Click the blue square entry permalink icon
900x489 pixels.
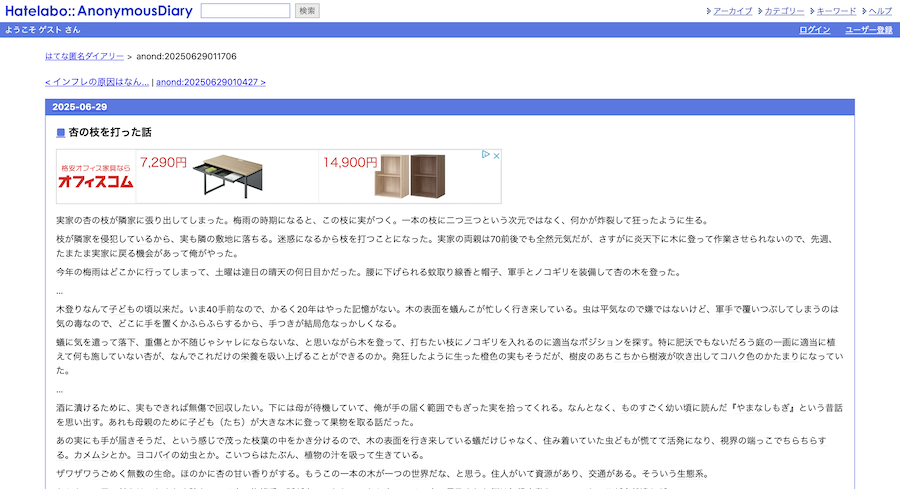pyautogui.click(x=61, y=133)
